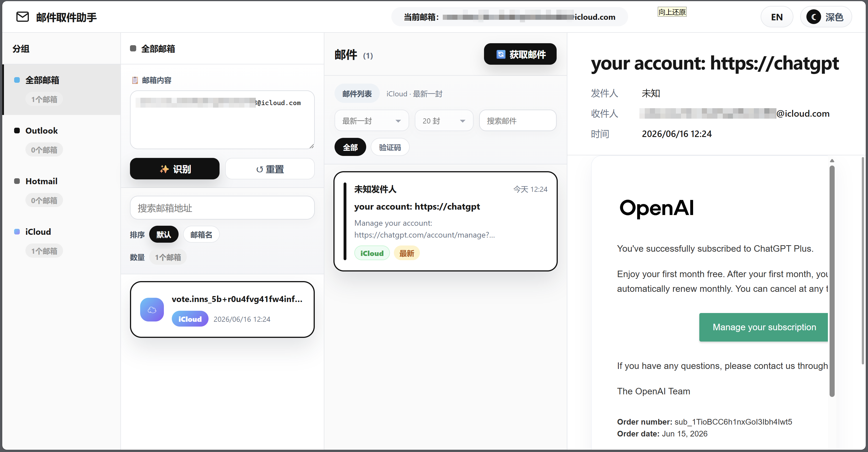Click the 今天 12:24 timestamp
Image resolution: width=868 pixels, height=452 pixels.
[x=530, y=189]
